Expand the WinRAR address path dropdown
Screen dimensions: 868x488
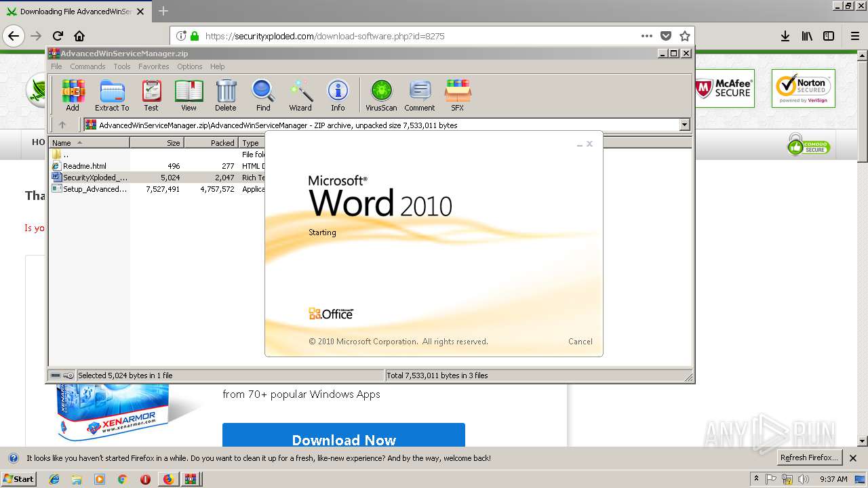684,125
